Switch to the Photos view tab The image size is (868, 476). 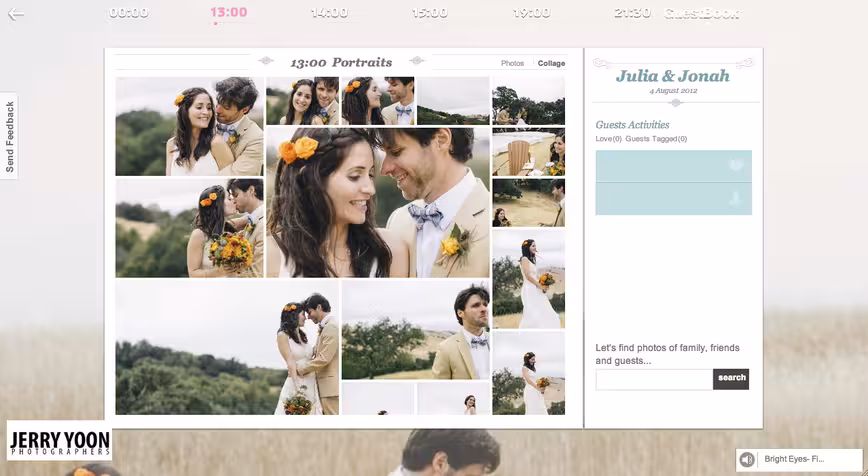coord(512,64)
